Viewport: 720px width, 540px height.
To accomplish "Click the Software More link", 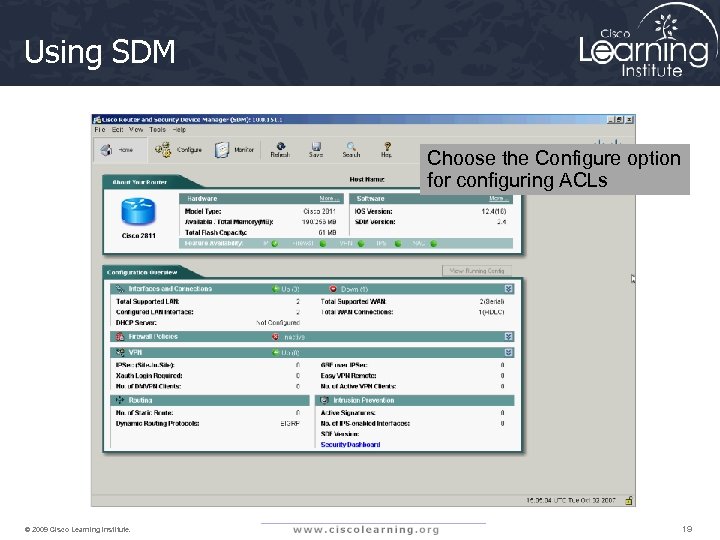I will 499,198.
